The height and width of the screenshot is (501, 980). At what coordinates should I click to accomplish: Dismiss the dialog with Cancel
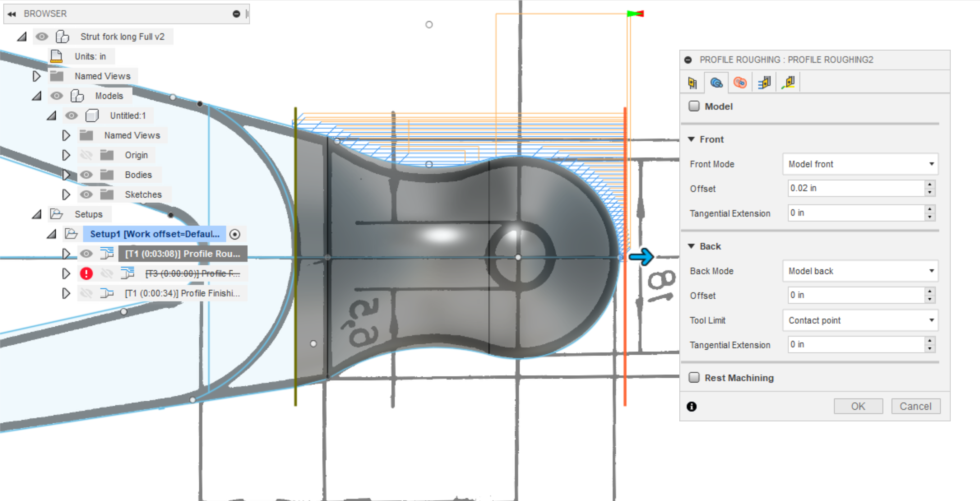coord(916,406)
